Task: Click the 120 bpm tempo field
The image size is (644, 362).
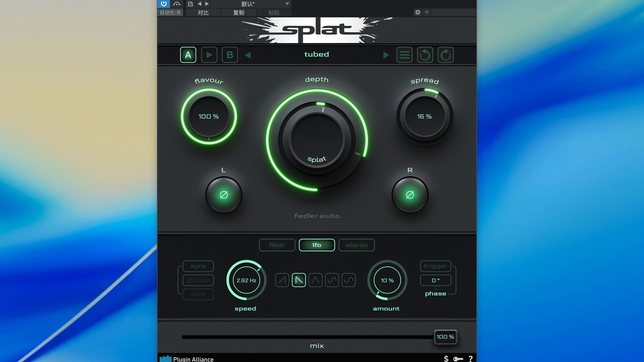Action: (198, 280)
